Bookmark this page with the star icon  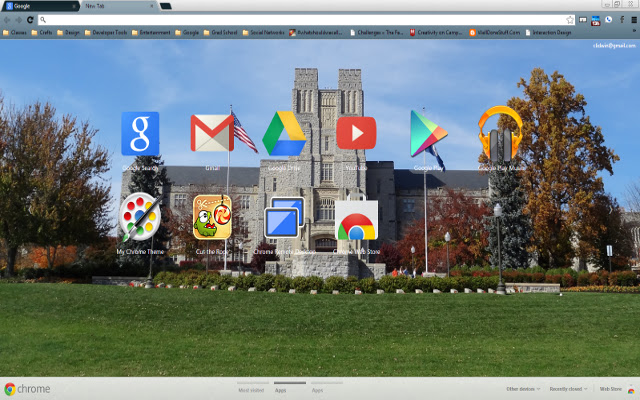[570, 20]
